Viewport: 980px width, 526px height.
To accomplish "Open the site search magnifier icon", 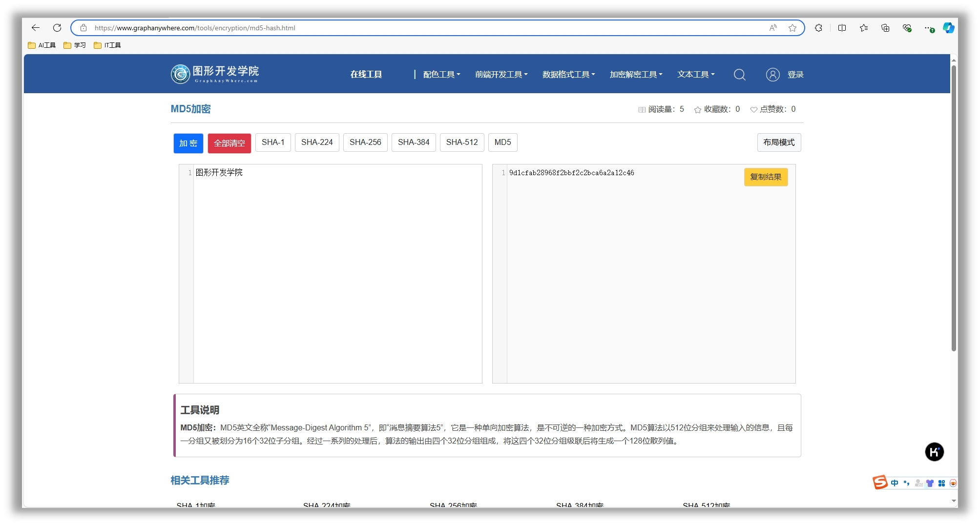I will tap(740, 75).
